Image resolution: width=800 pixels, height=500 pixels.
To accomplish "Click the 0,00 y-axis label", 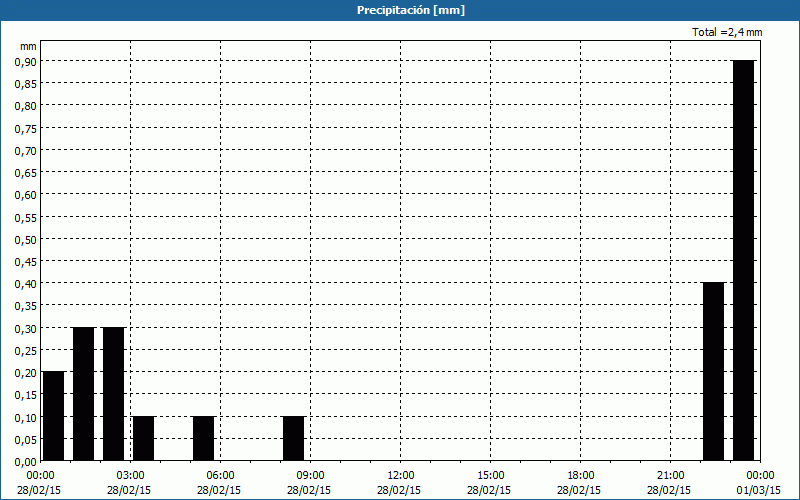I will click(26, 462).
